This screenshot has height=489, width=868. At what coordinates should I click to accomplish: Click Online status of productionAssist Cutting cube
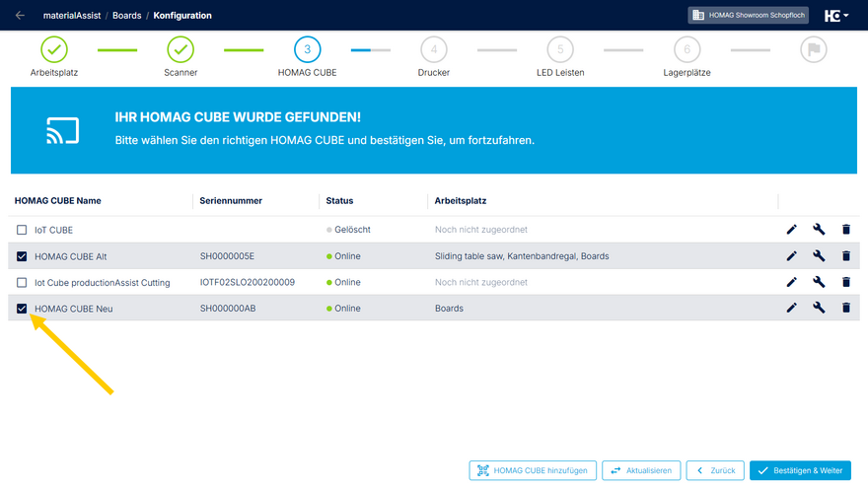tap(347, 282)
